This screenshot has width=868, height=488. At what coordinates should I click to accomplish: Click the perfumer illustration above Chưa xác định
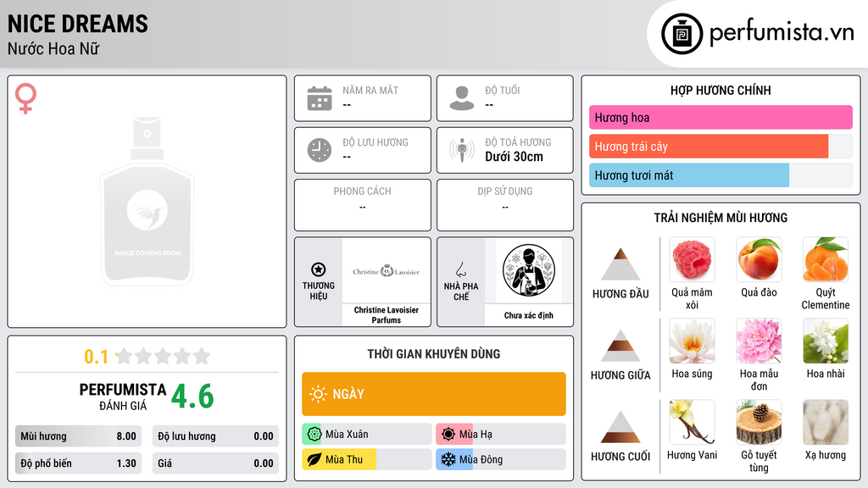point(529,270)
